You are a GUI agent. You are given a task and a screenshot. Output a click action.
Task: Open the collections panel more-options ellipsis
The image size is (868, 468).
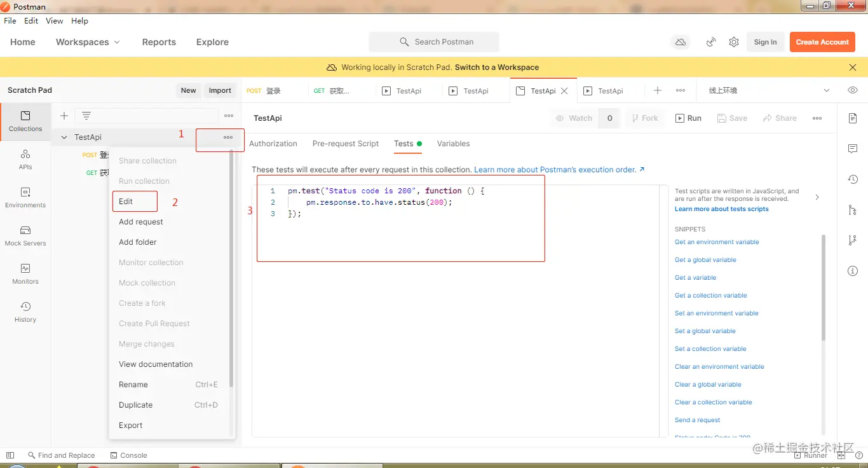[229, 116]
